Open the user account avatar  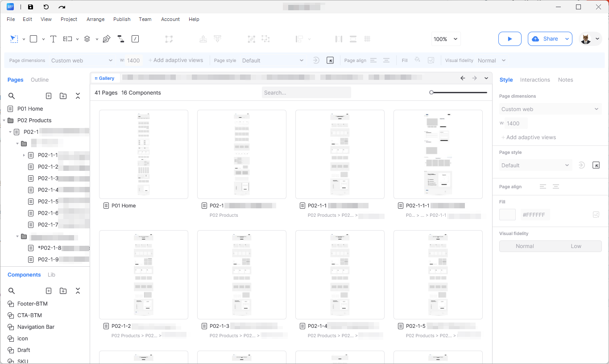tap(586, 39)
